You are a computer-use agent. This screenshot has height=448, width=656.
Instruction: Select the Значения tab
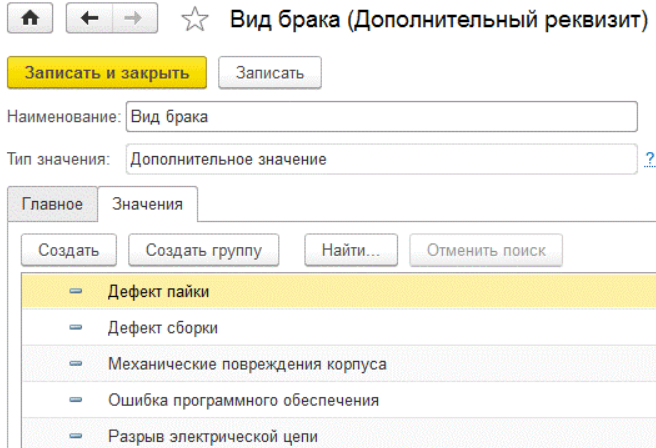147,204
